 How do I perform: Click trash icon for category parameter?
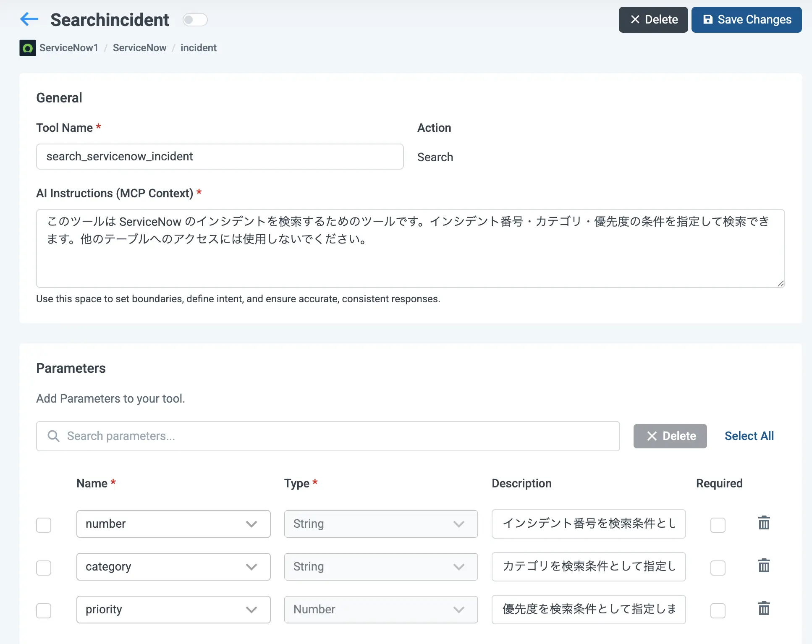click(764, 566)
